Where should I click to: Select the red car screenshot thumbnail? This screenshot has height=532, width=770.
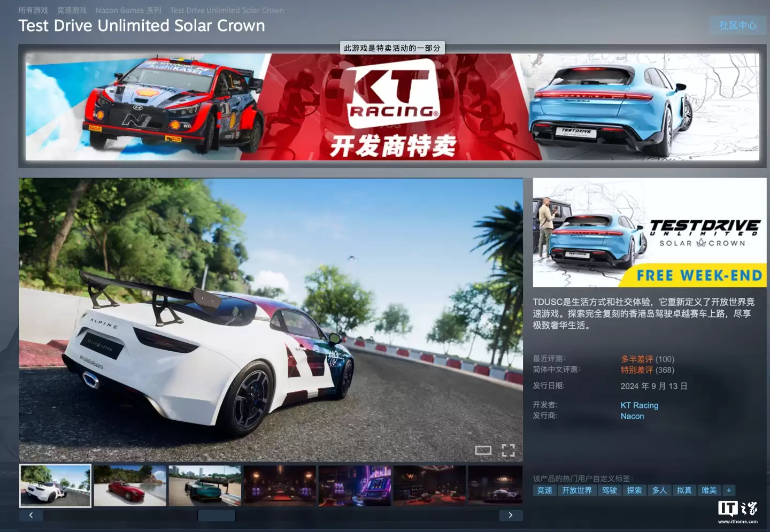(130, 485)
